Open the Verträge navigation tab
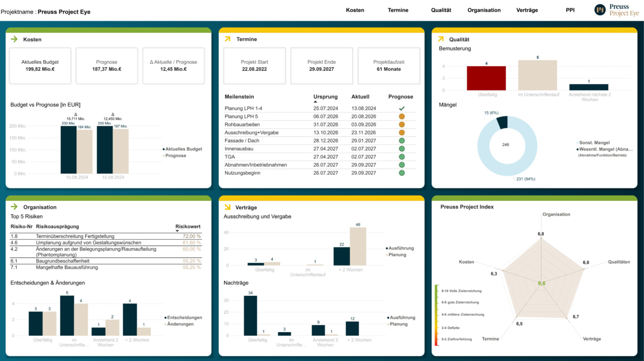Screen dimensions: 644x361 coord(527,10)
